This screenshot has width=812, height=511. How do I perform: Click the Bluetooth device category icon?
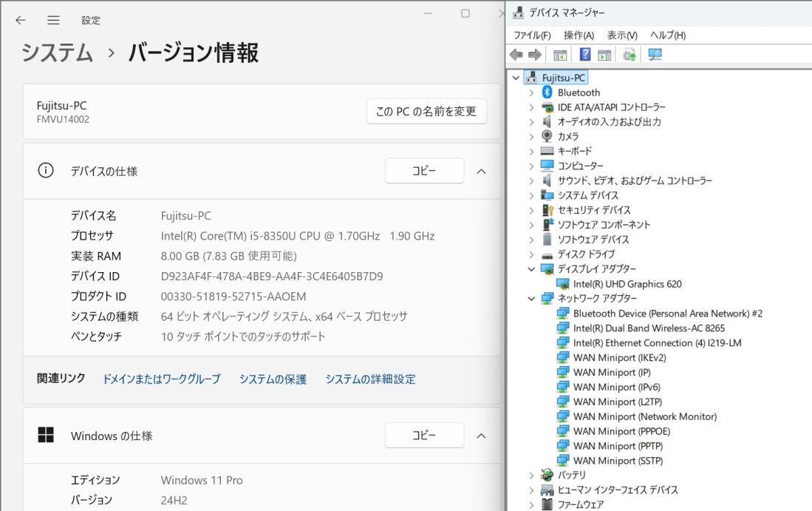pos(547,92)
